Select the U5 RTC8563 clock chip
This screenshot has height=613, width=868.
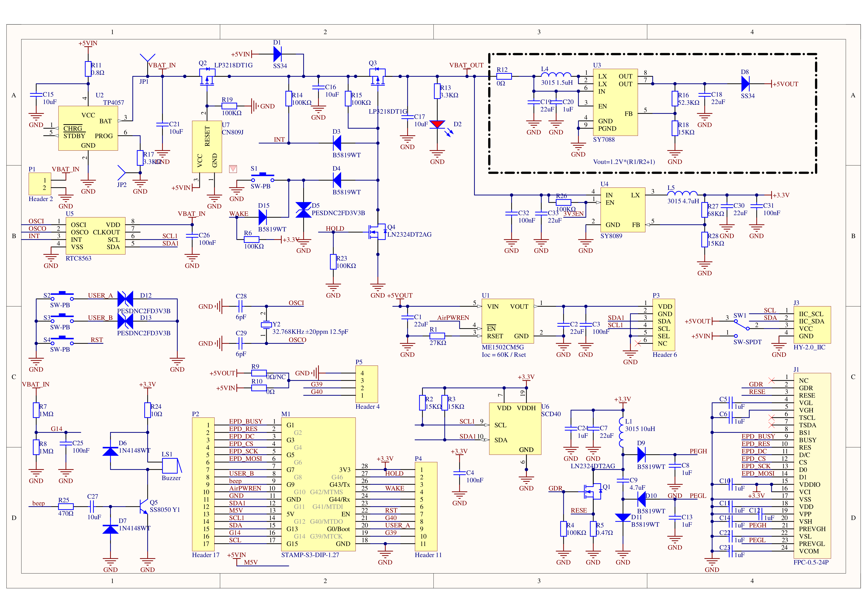96,236
